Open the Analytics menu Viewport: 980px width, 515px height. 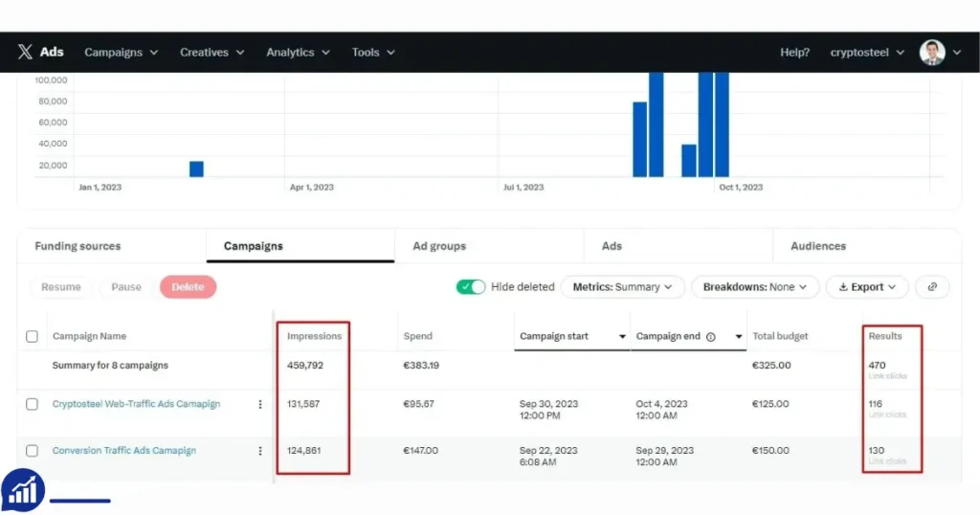pos(298,53)
